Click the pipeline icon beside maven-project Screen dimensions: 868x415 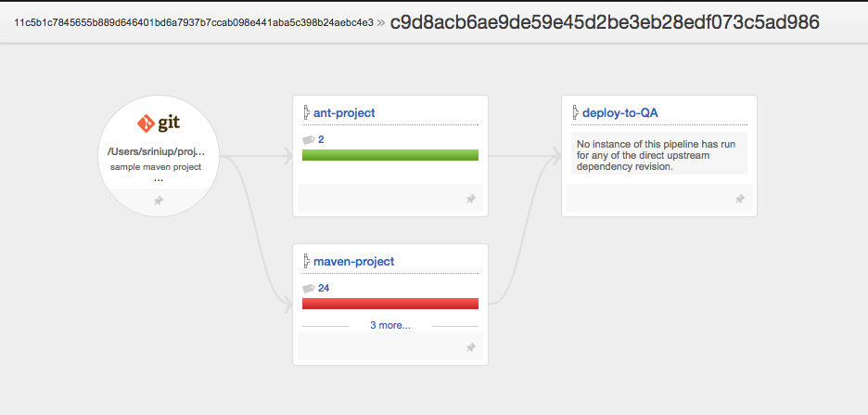306,262
